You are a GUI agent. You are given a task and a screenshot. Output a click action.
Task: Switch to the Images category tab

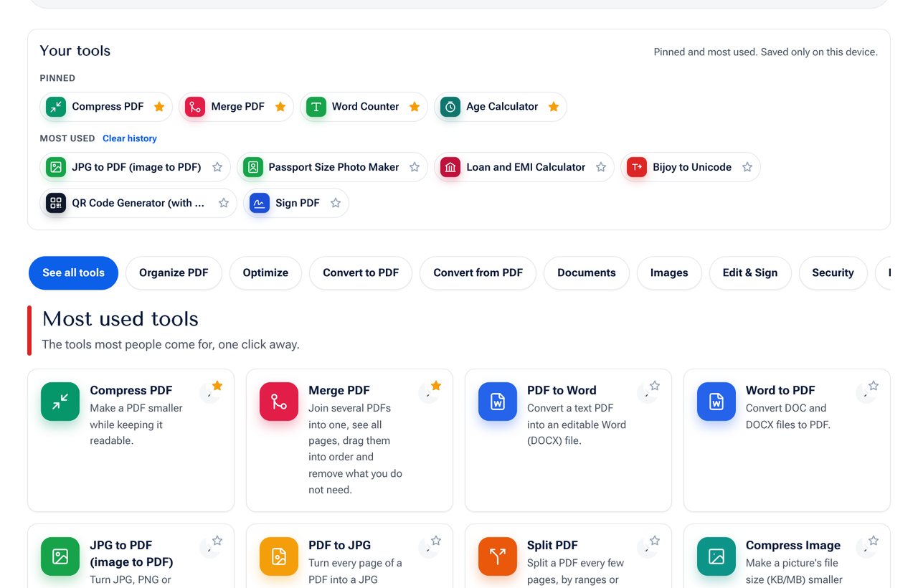(x=669, y=273)
